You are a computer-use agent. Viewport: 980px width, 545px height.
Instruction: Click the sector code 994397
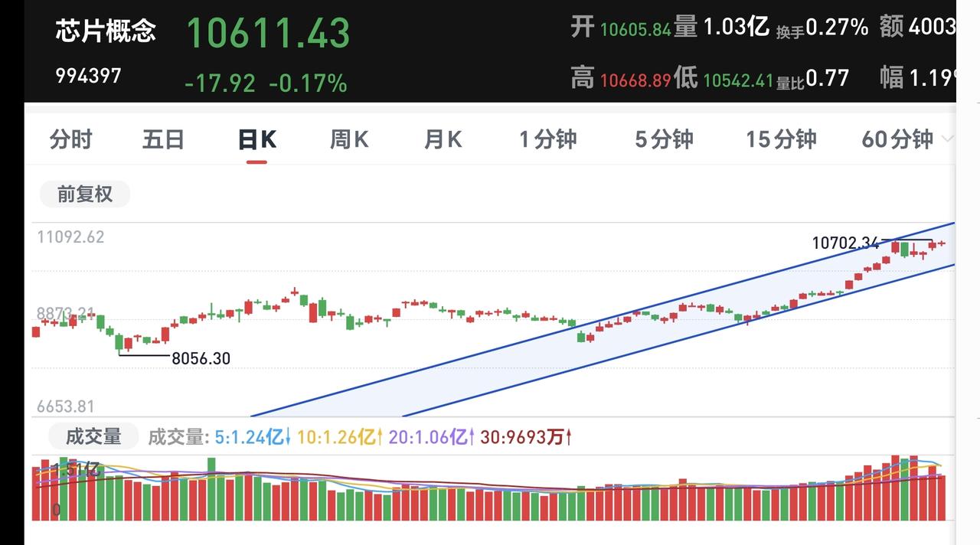point(88,76)
